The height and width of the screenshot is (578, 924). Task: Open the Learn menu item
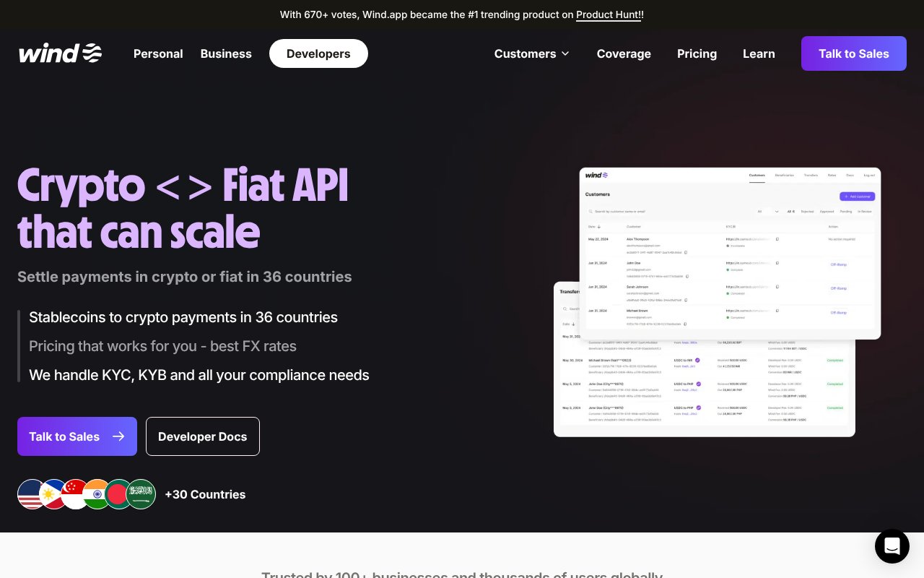759,53
